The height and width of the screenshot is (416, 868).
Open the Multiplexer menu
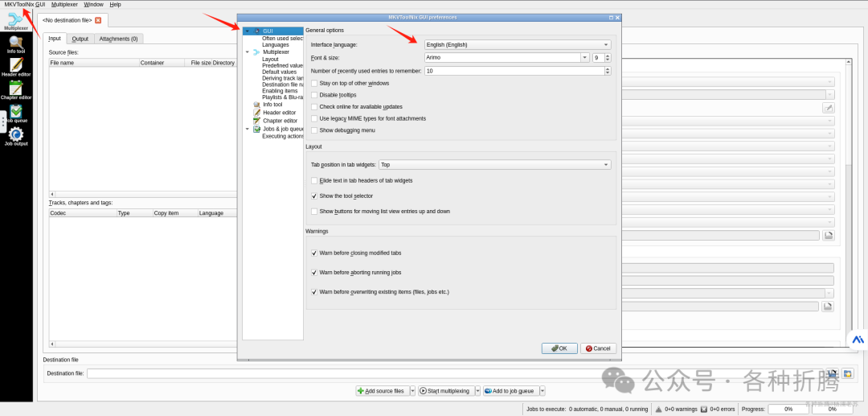pos(64,5)
